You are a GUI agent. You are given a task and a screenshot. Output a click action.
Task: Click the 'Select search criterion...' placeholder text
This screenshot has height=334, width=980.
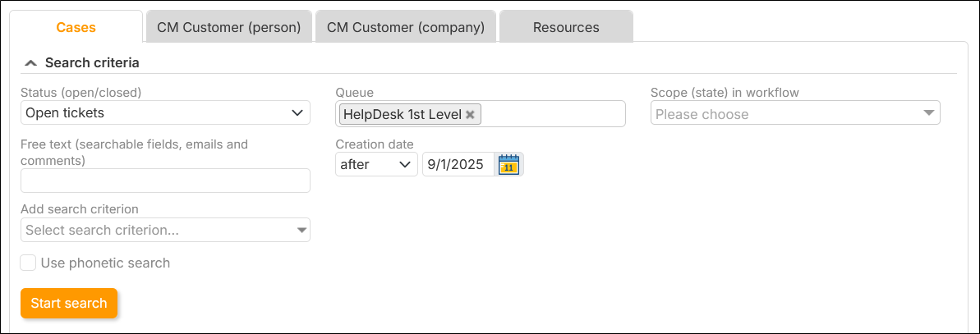click(102, 231)
